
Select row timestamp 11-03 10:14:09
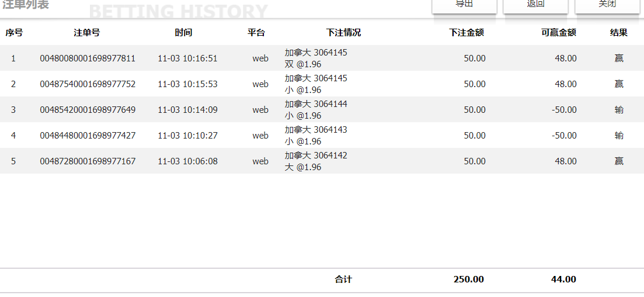click(187, 110)
